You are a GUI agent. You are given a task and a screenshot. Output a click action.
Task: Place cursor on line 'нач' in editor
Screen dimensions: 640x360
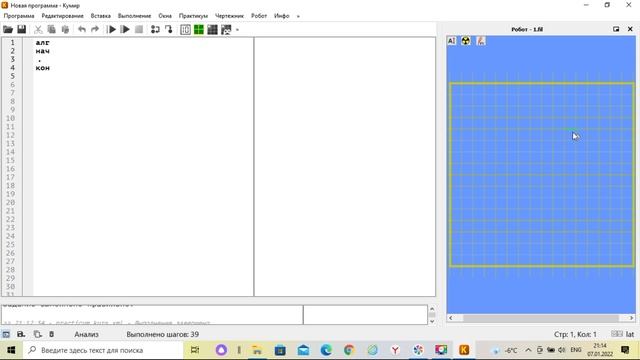[42, 51]
